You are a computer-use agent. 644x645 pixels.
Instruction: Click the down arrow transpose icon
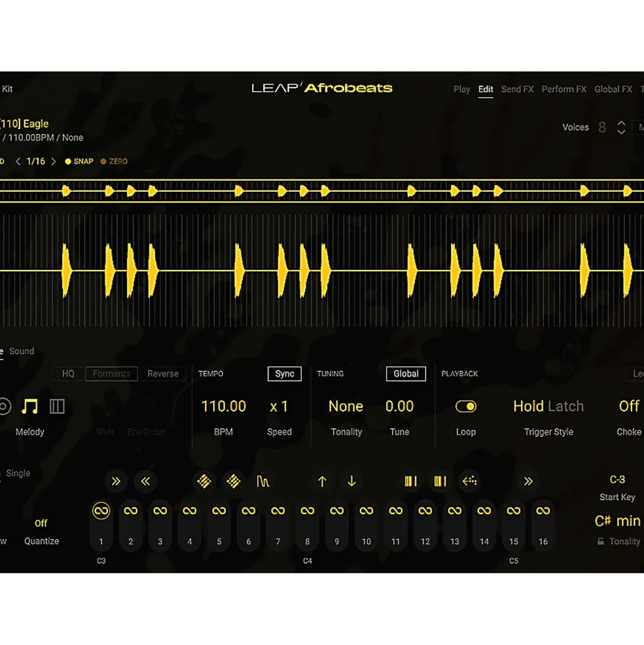click(x=351, y=481)
